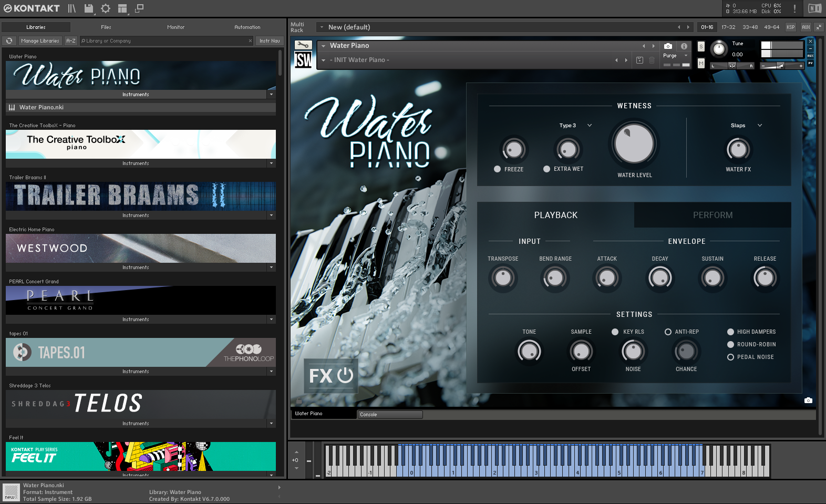Click the instrument info icon
Viewport: 826px width, 504px height.
[x=684, y=46]
